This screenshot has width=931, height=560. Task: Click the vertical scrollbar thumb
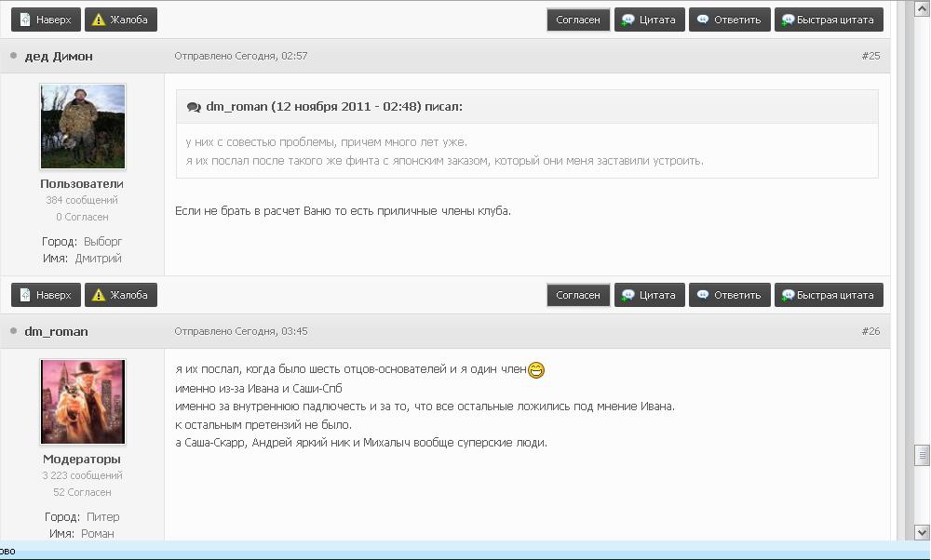[x=923, y=454]
